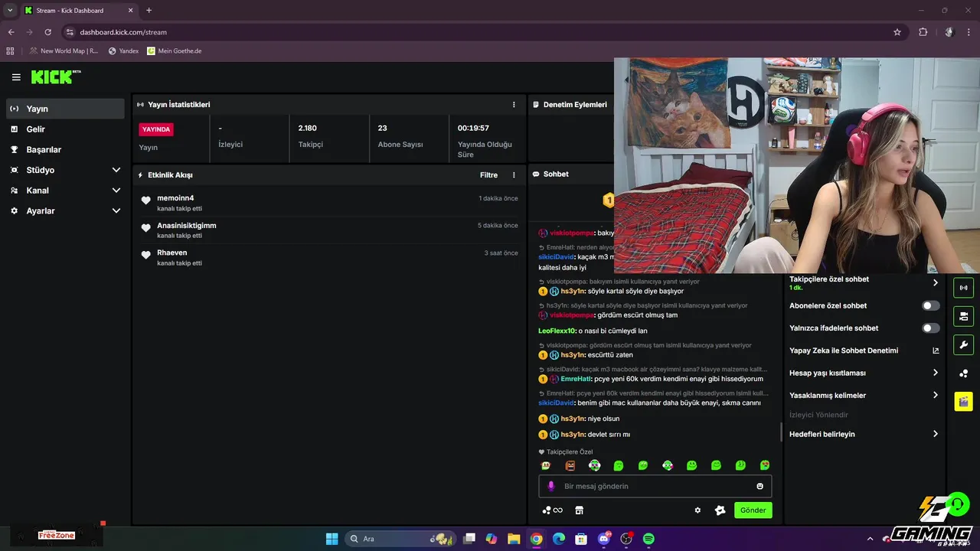Toggle Abonelere özel sohbet switch

[x=930, y=305]
